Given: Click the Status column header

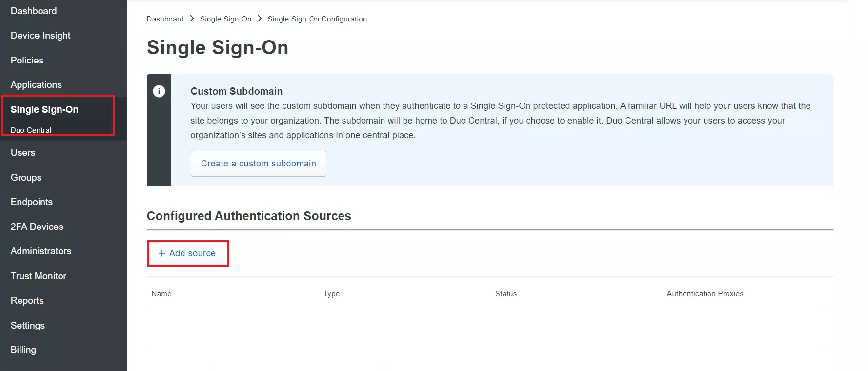Looking at the screenshot, I should [506, 294].
